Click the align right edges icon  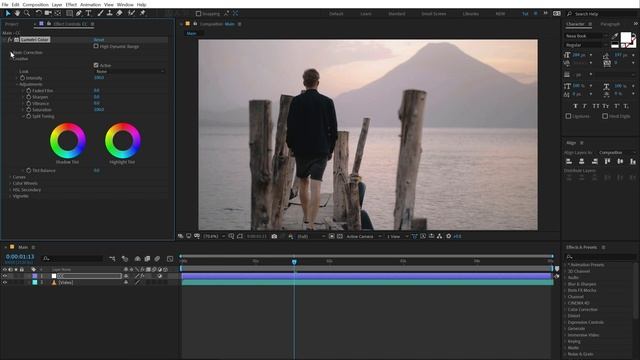tap(595, 162)
